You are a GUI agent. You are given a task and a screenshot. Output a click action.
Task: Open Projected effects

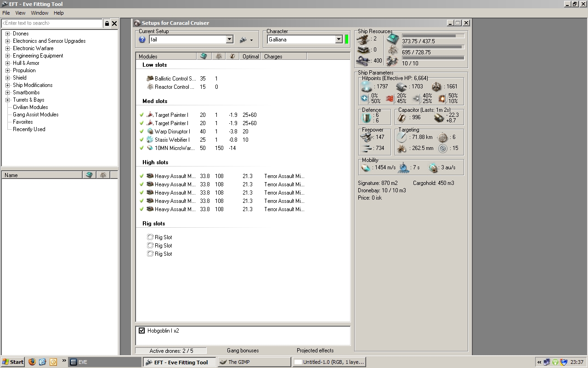click(x=315, y=351)
